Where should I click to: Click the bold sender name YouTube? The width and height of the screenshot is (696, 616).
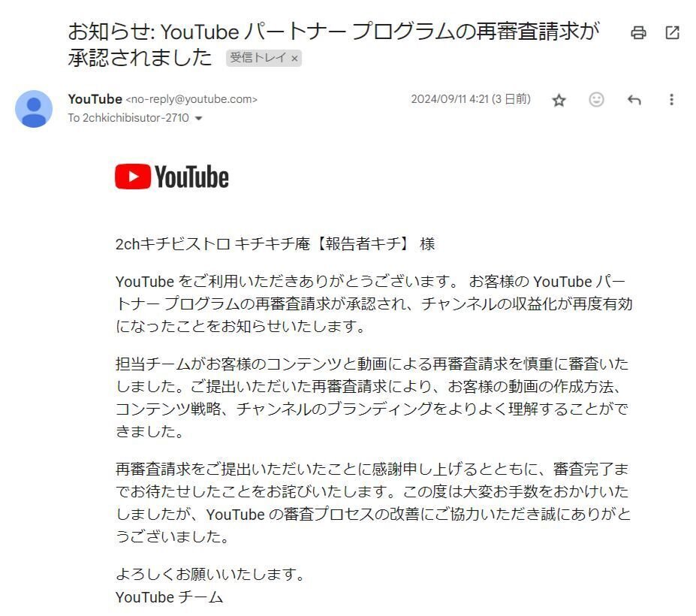click(x=95, y=98)
